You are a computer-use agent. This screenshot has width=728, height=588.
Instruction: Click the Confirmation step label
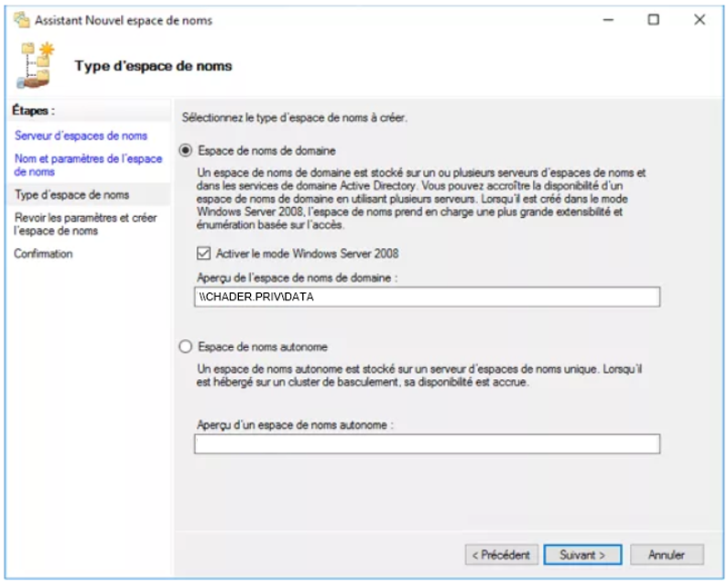point(43,254)
